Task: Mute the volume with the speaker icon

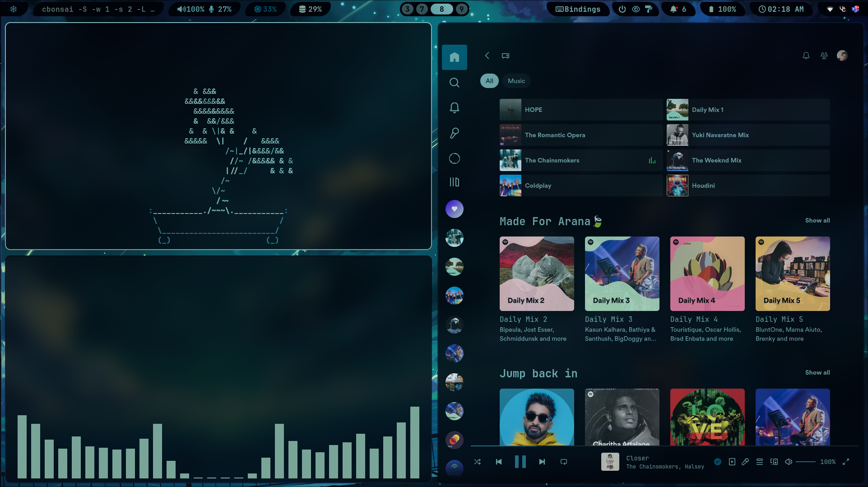Action: tap(789, 462)
